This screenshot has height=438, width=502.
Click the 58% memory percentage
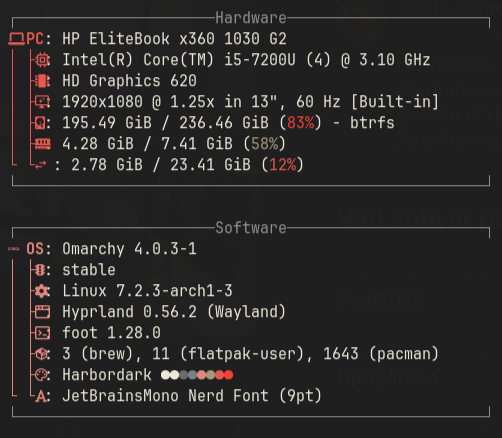265,144
